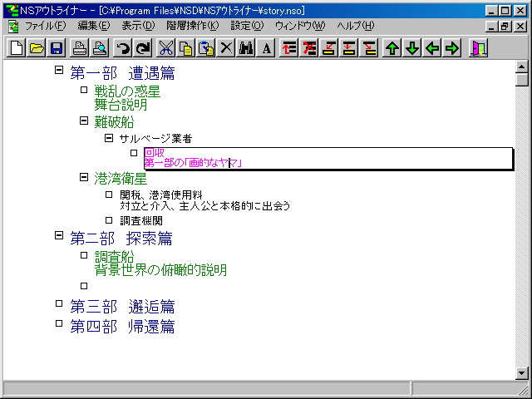The height and width of the screenshot is (399, 532).
Task: Paste from the clipboard icon
Action: point(205,48)
